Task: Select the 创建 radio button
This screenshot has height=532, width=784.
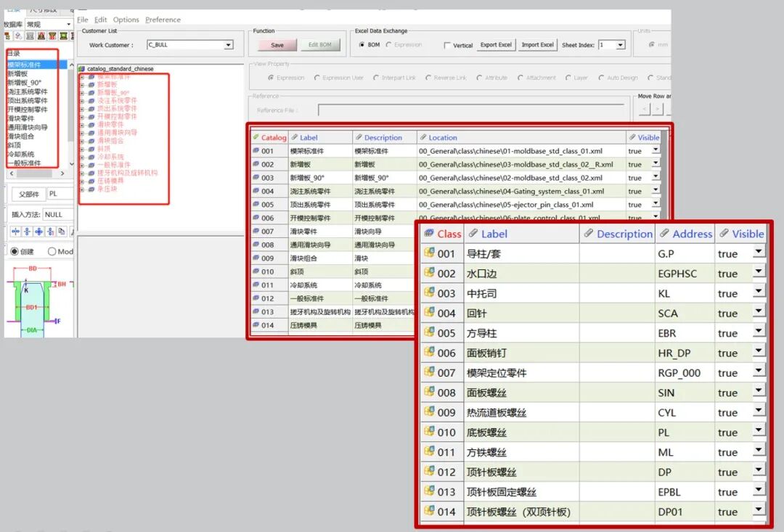Action: pos(15,252)
